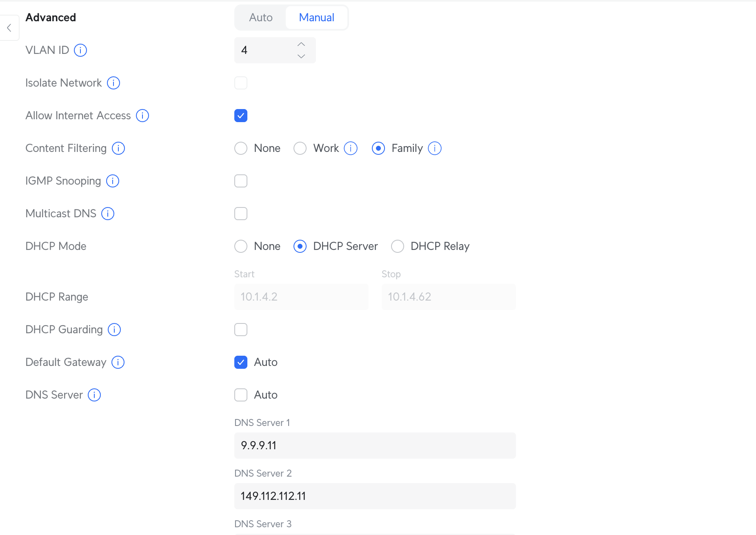The height and width of the screenshot is (535, 756).
Task: Disable the Allow Internet Access checkbox
Action: coord(241,116)
